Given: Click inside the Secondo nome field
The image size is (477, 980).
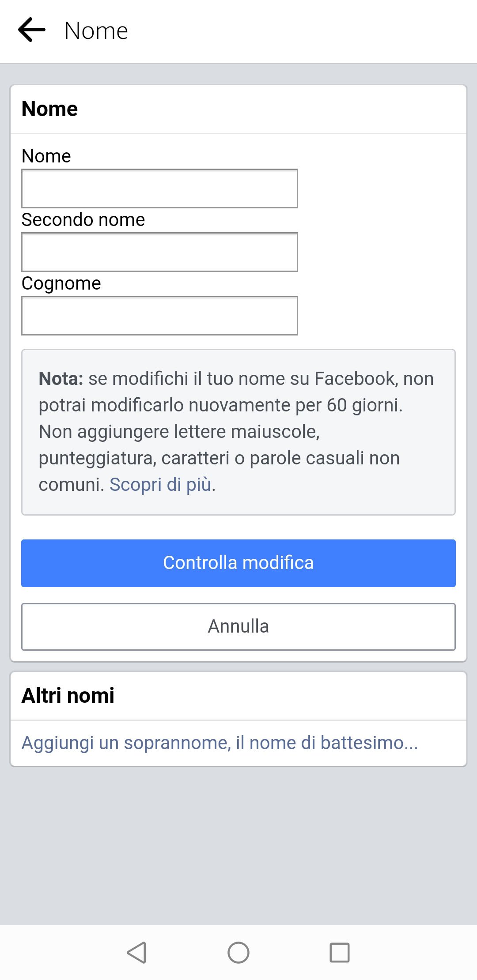Looking at the screenshot, I should point(159,252).
